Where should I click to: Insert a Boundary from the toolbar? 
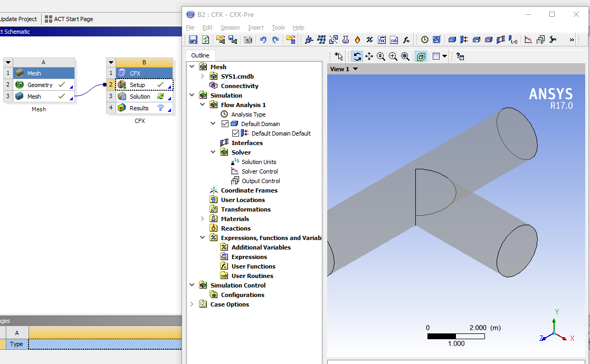click(464, 40)
